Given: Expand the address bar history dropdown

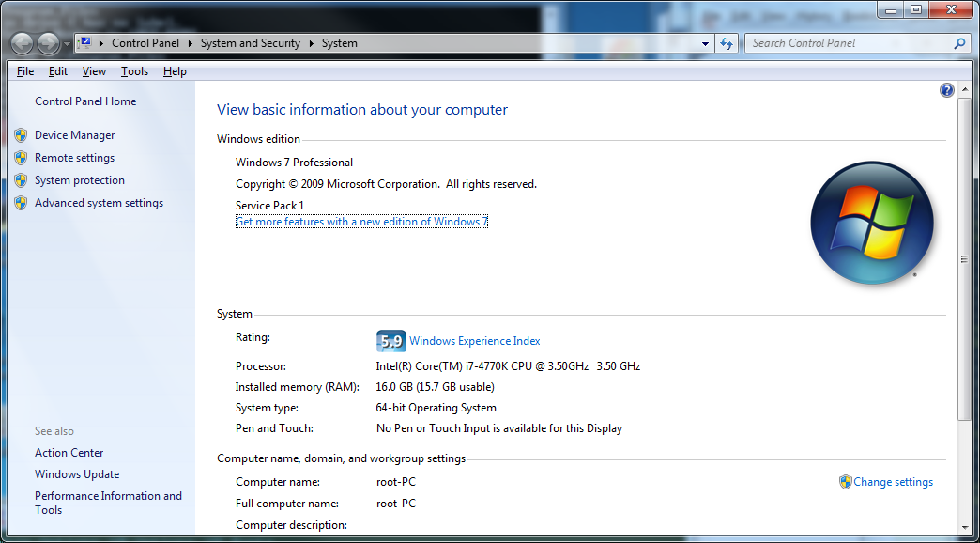Looking at the screenshot, I should tap(706, 43).
